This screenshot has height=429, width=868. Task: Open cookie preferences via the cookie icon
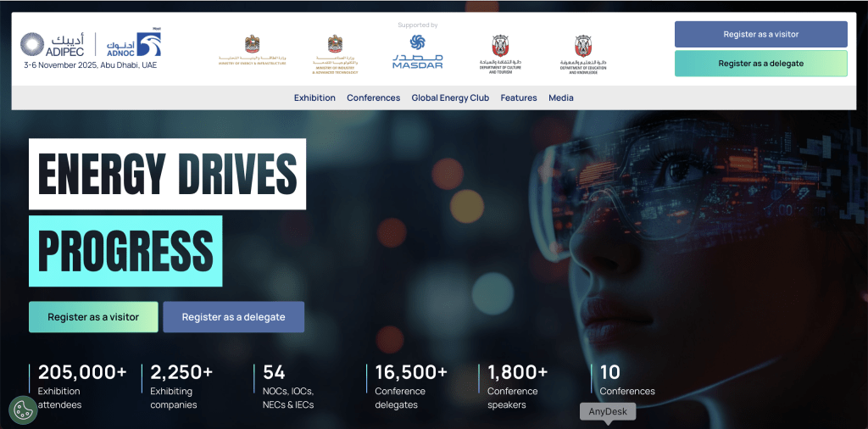(23, 409)
